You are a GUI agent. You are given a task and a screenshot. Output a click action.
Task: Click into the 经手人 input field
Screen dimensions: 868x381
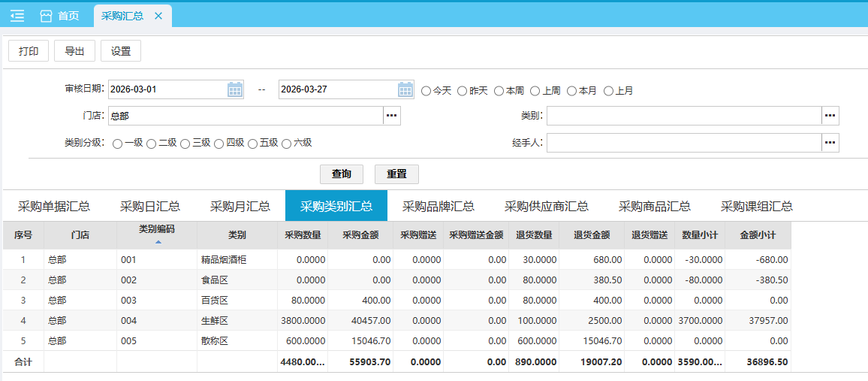(683, 143)
